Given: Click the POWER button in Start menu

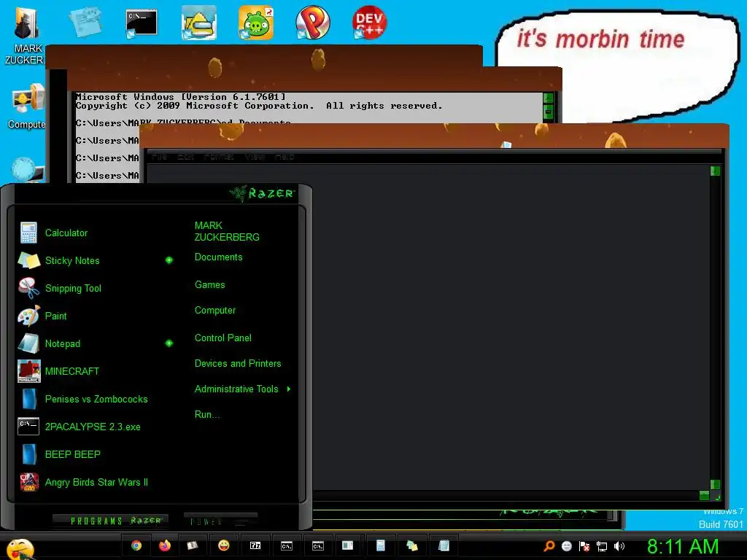Looking at the screenshot, I should pyautogui.click(x=220, y=521).
